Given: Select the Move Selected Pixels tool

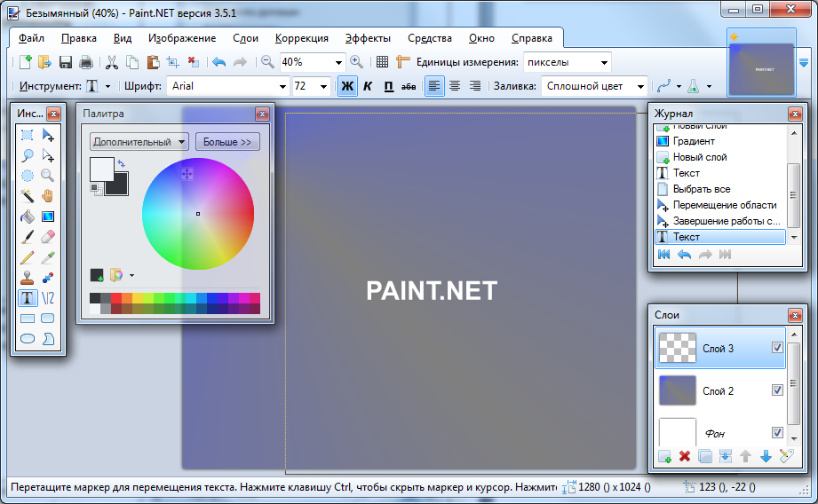Looking at the screenshot, I should pos(47,136).
